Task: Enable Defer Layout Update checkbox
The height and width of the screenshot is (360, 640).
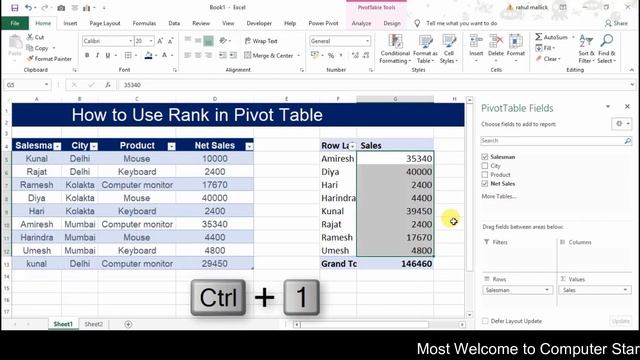Action: click(485, 321)
